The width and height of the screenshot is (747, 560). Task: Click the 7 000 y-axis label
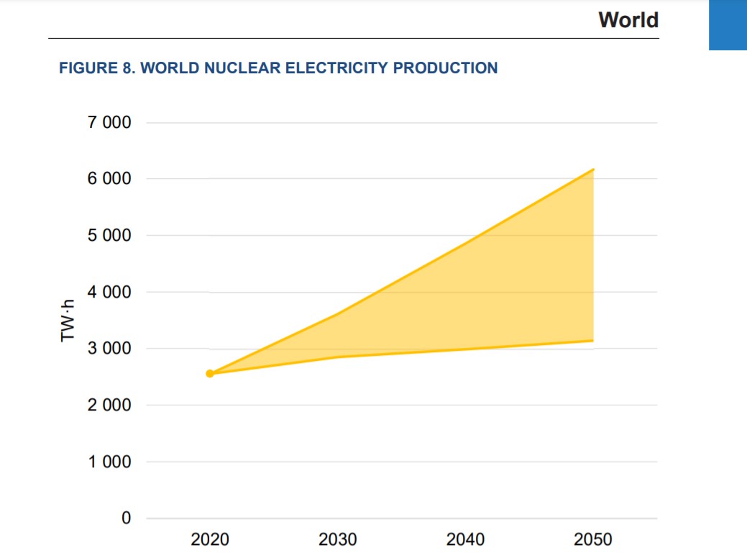click(109, 122)
